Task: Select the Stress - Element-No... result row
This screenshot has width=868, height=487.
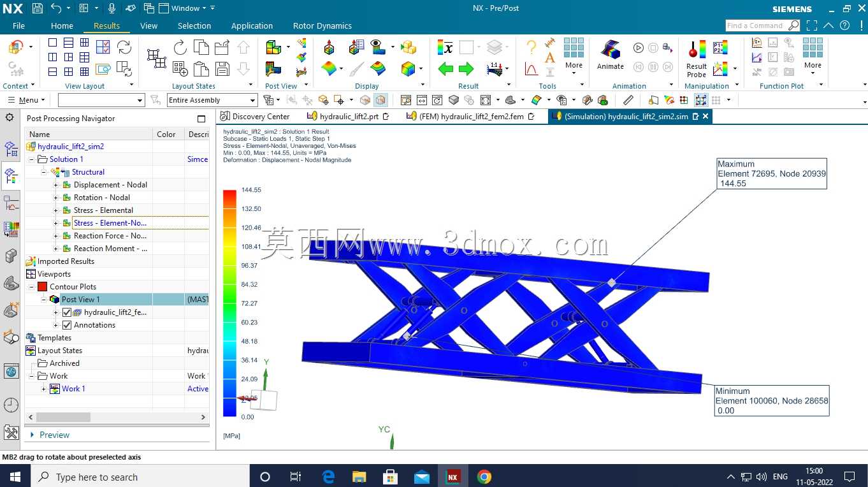Action: point(110,223)
